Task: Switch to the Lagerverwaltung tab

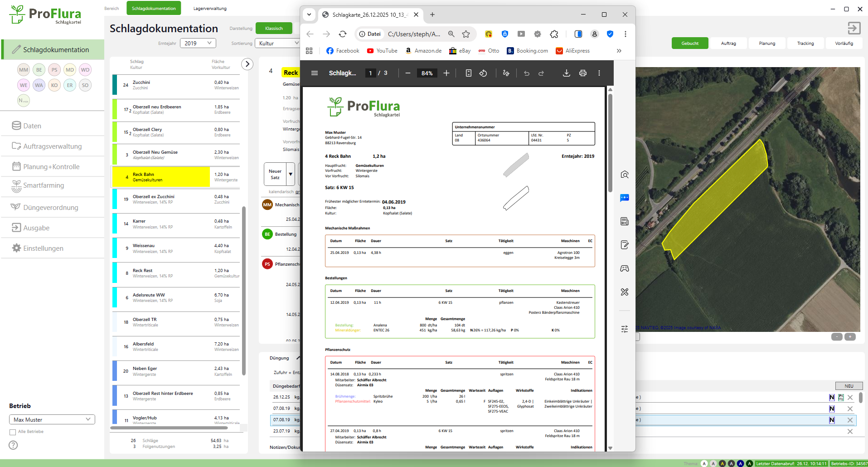Action: [210, 8]
